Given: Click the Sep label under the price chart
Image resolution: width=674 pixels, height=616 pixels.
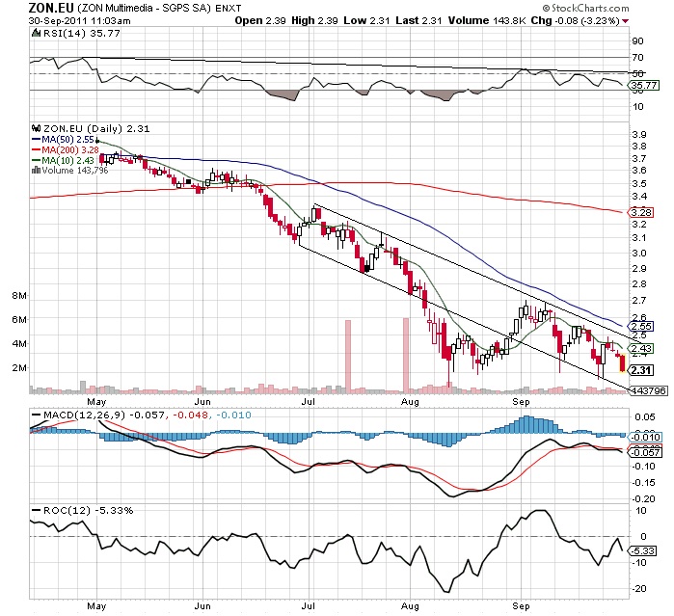Looking at the screenshot, I should [521, 402].
